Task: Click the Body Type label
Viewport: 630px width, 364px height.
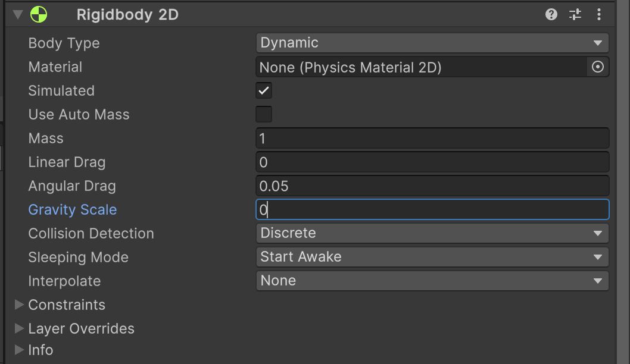Action: (64, 43)
